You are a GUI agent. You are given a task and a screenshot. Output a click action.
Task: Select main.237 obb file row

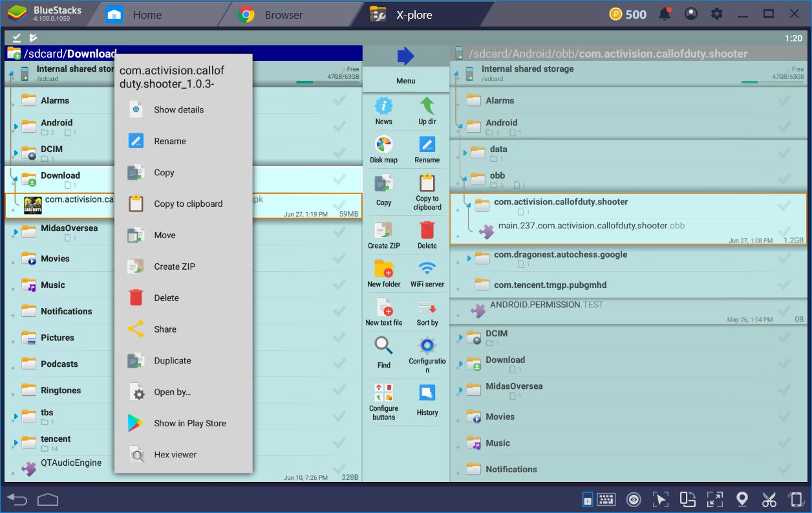[x=628, y=232]
